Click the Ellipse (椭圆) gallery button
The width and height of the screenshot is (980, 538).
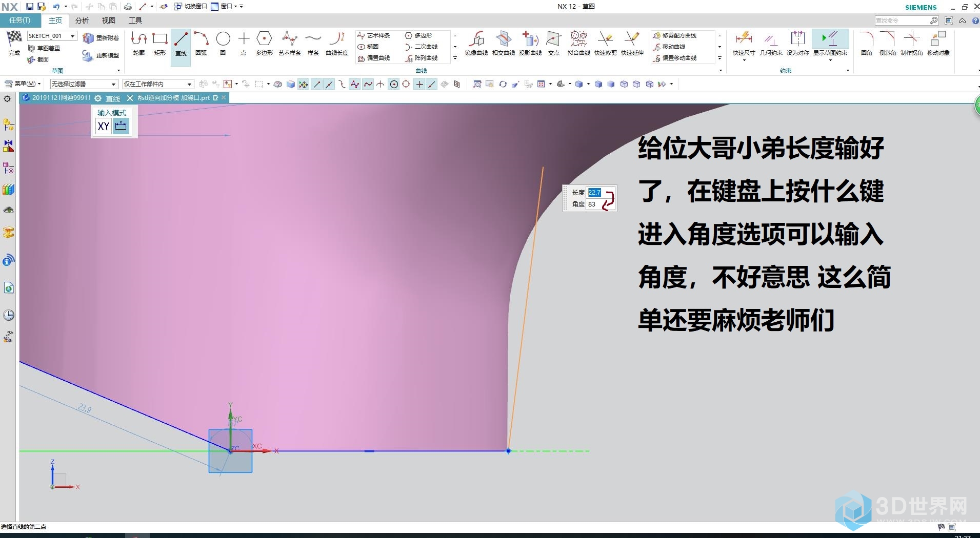click(369, 47)
